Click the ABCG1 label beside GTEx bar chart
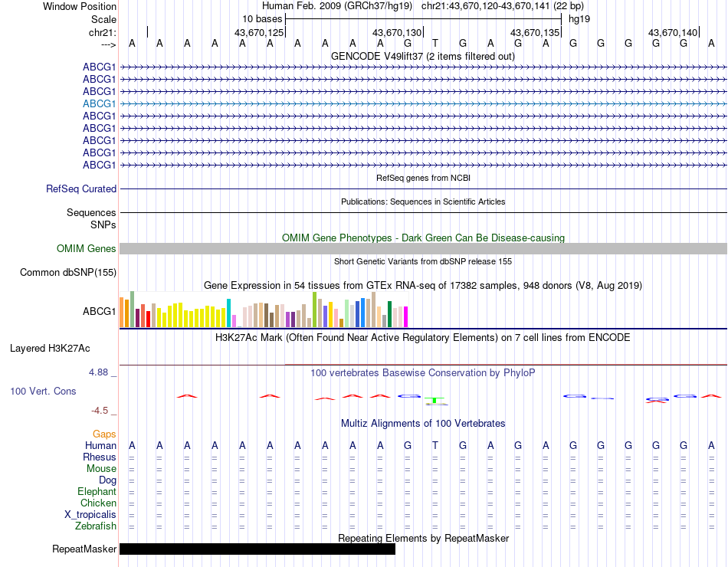 click(99, 311)
